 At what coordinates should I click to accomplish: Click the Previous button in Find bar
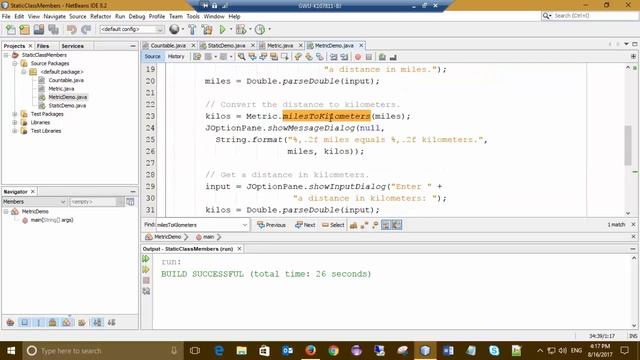point(271,225)
